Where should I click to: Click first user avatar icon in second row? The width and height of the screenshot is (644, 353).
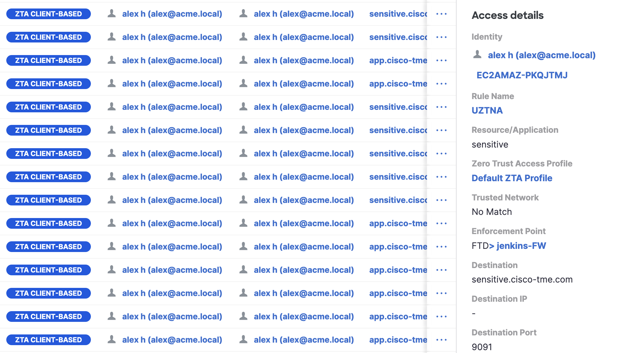point(112,37)
